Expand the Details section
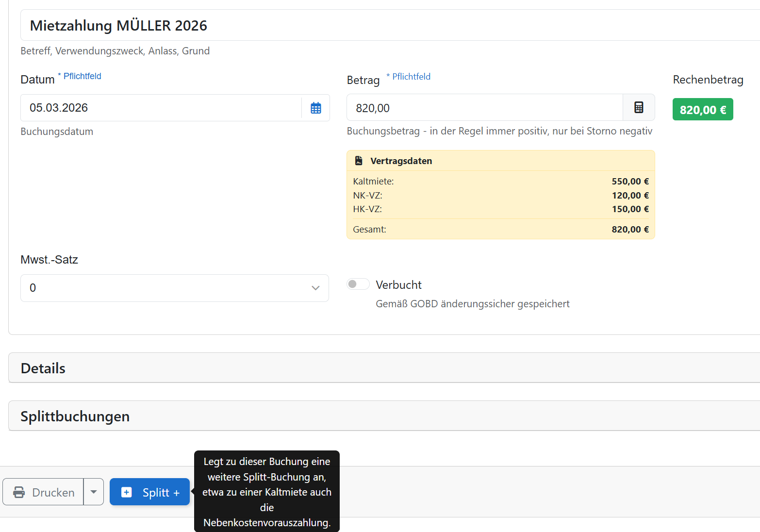760x532 pixels. 43,368
